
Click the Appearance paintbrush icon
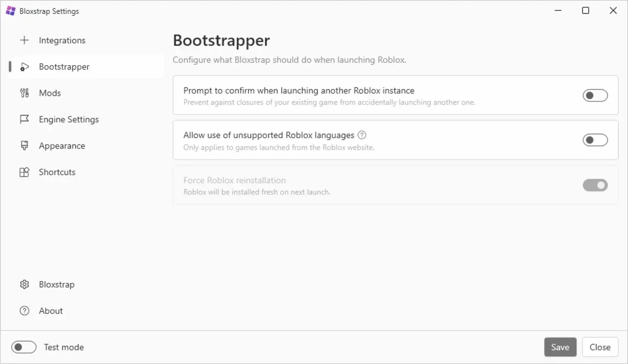[x=25, y=146]
